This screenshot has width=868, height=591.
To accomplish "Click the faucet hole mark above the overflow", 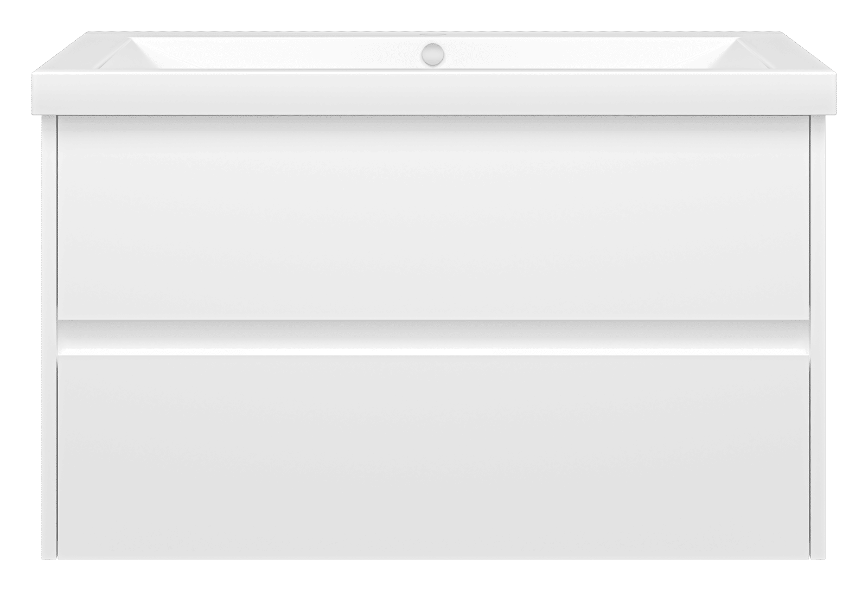I will point(433,35).
